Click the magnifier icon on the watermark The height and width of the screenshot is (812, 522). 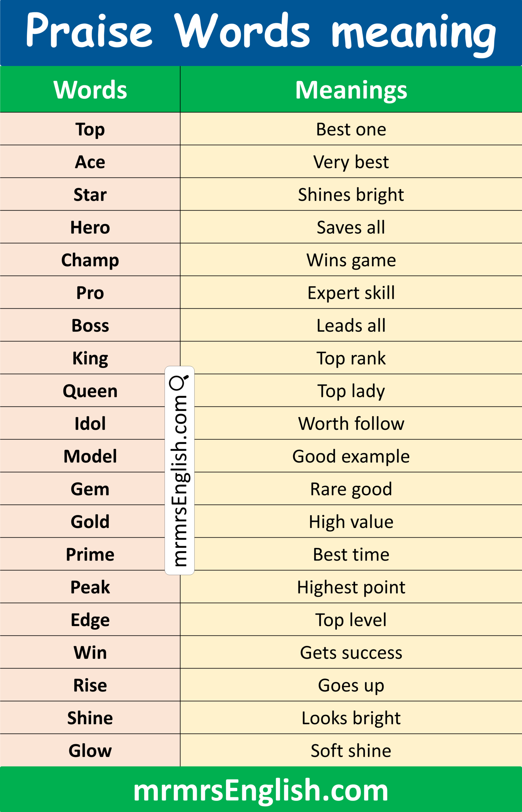179,383
